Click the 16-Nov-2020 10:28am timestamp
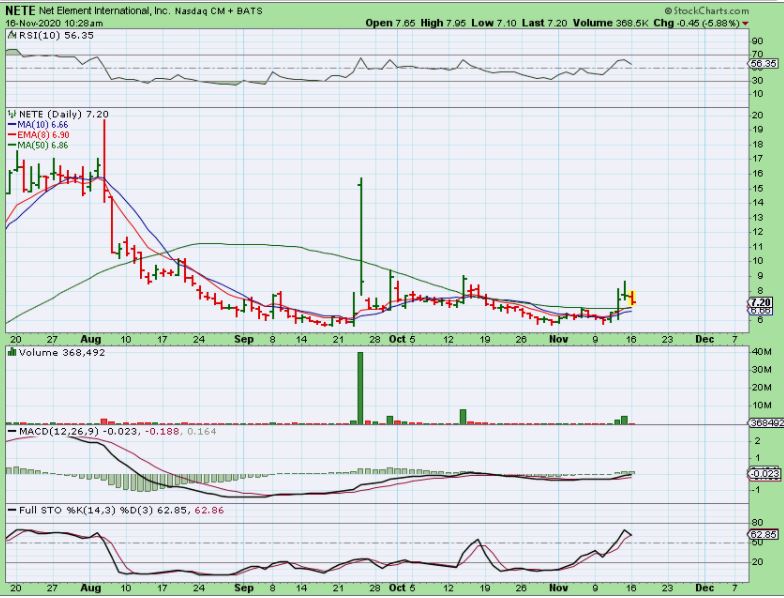The width and height of the screenshot is (784, 598). [x=54, y=23]
